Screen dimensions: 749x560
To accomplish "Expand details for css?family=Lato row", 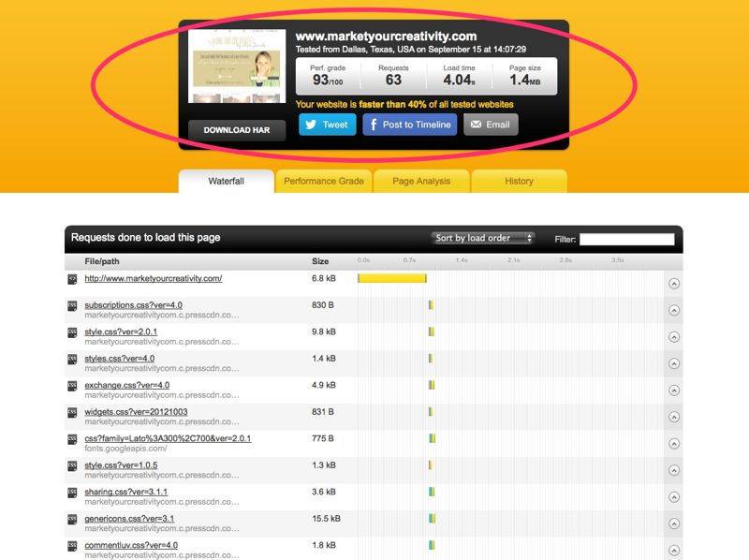I will click(x=674, y=444).
